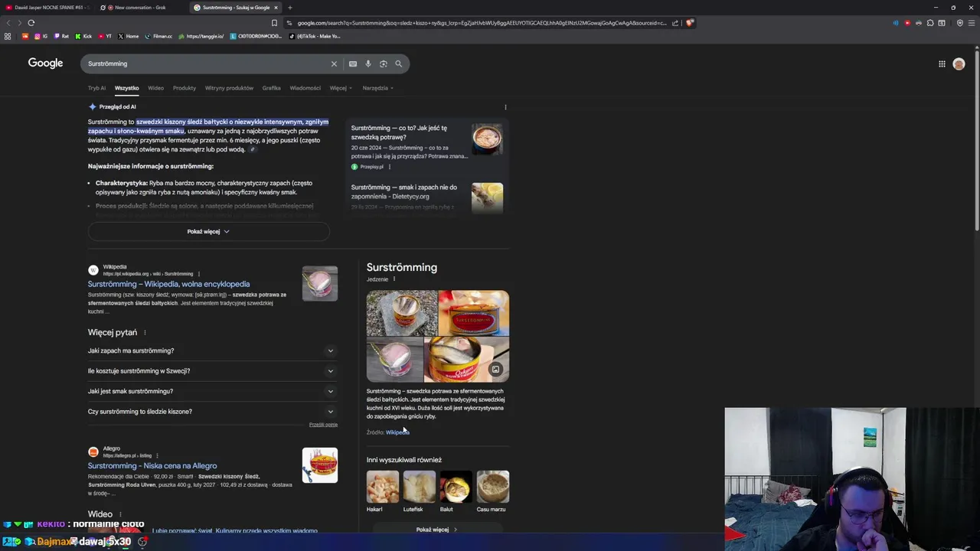Switch to the Grafika search tab
980x551 pixels.
272,88
